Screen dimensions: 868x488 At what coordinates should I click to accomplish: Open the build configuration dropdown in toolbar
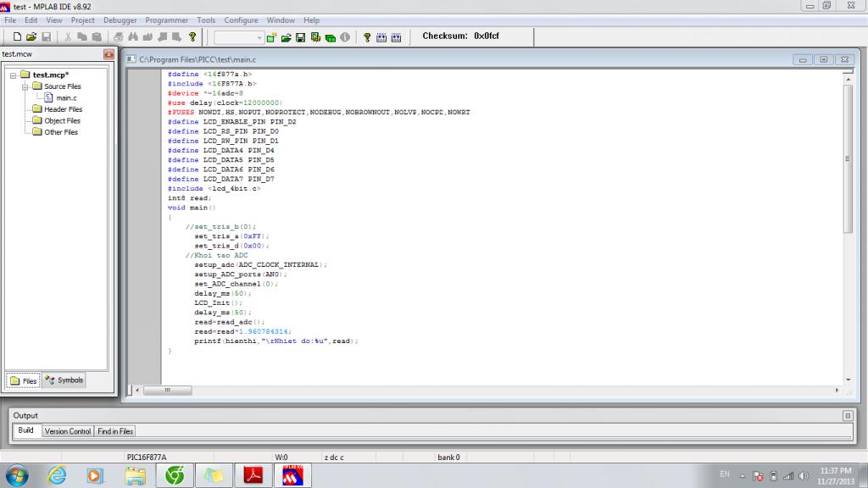pos(259,37)
